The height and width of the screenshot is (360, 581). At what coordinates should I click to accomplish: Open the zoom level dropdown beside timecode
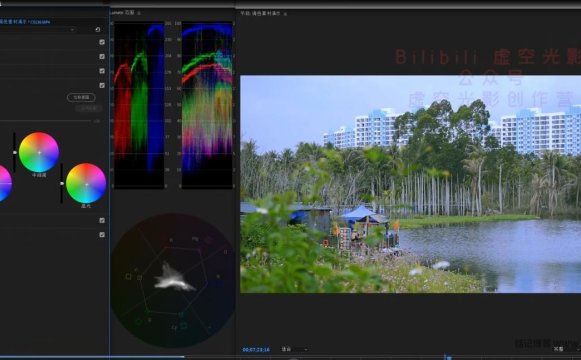(295, 349)
